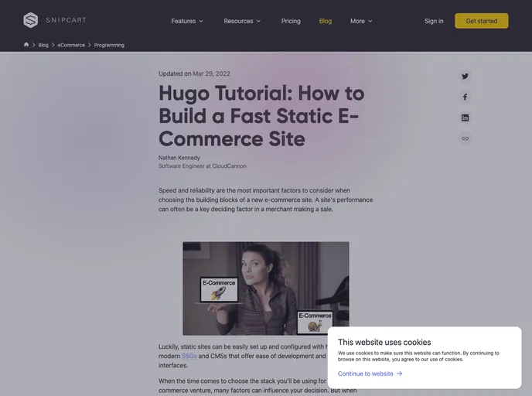Click the author name Nathan Kennedy
Image resolution: width=532 pixels, height=396 pixels.
179,158
